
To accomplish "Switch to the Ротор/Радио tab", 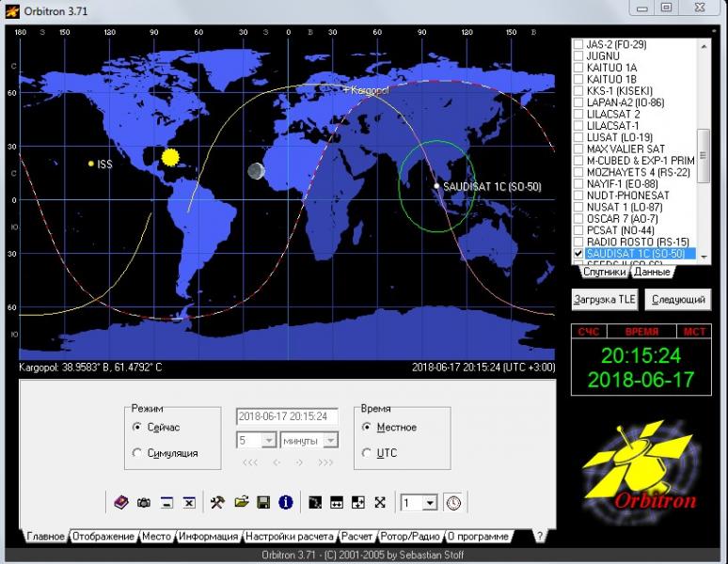I will [410, 537].
